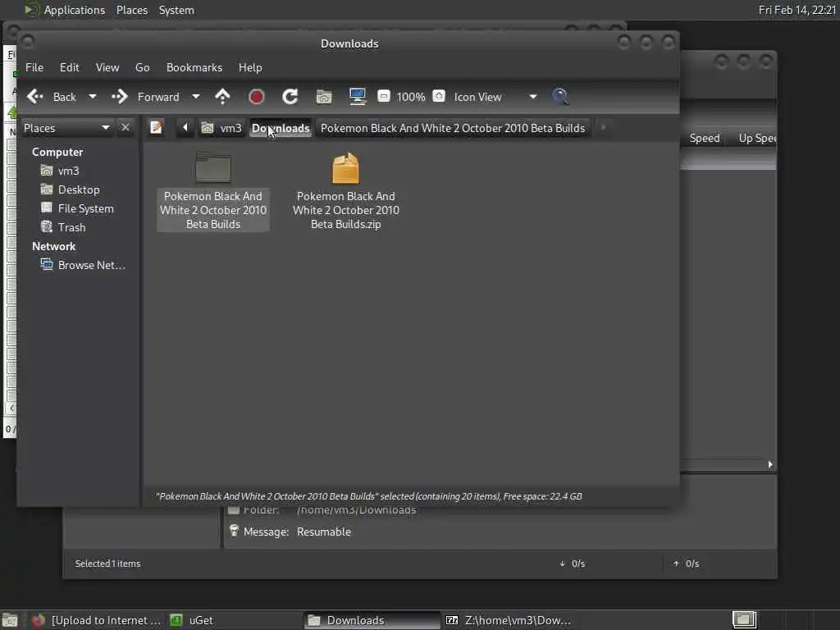840x630 pixels.
Task: Go up to parent folder
Action: [x=222, y=97]
